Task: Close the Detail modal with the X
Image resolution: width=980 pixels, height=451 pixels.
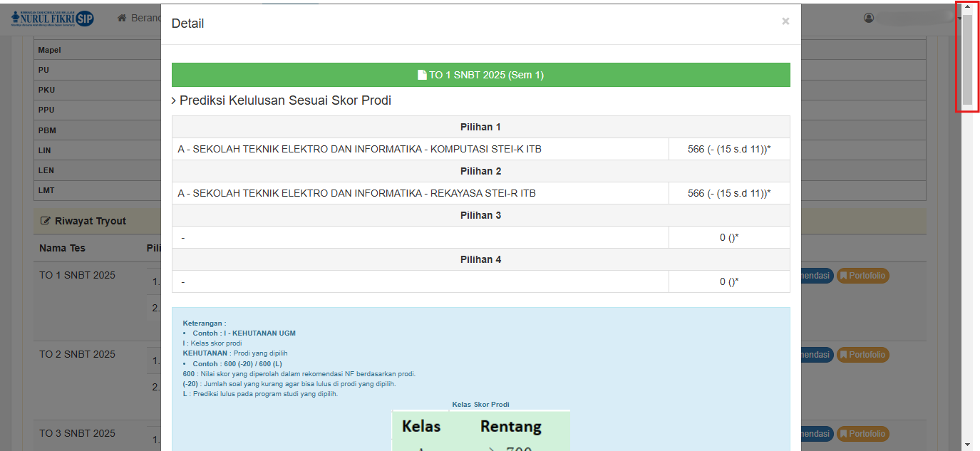Action: (x=785, y=21)
